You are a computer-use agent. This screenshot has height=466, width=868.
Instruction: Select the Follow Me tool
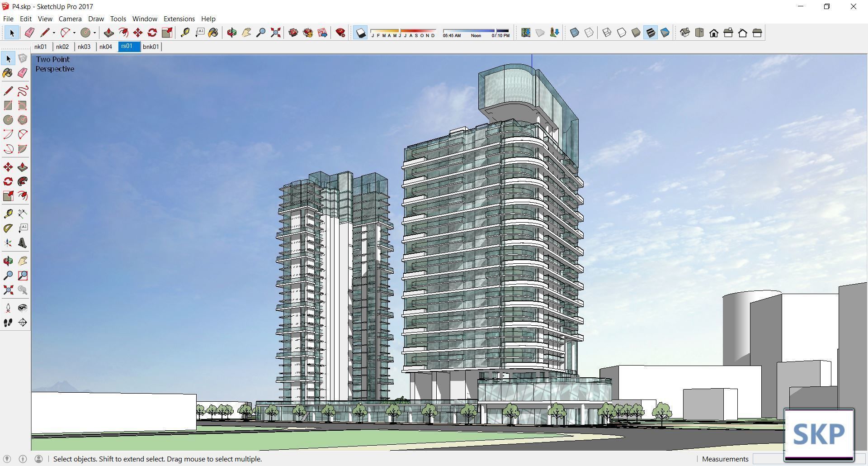click(23, 181)
